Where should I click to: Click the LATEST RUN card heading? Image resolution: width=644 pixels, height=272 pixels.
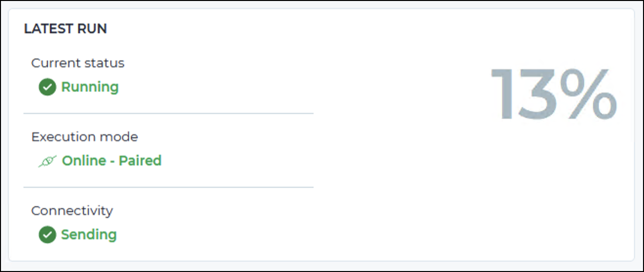(x=65, y=29)
